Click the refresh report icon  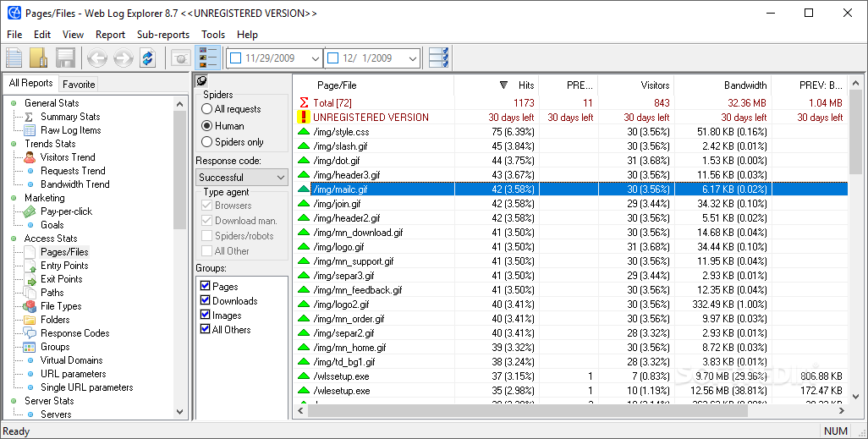pos(148,58)
